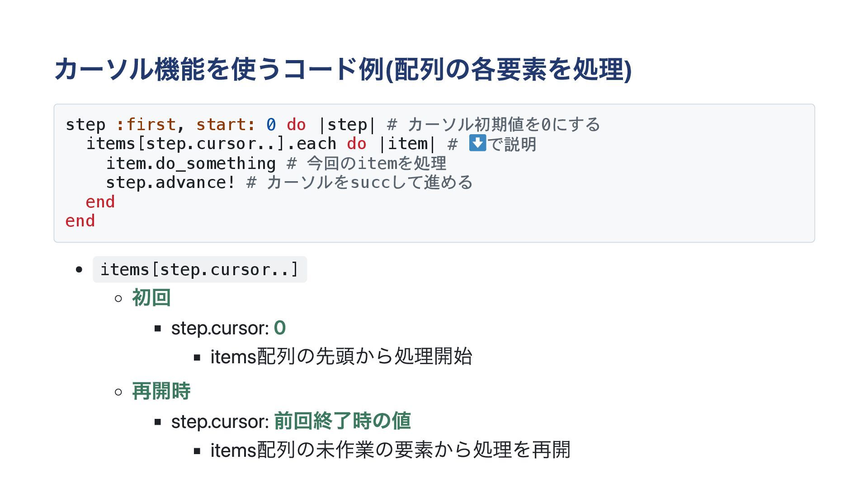Click the green text 前回終了時の値
868x488 pixels.
[x=342, y=421]
